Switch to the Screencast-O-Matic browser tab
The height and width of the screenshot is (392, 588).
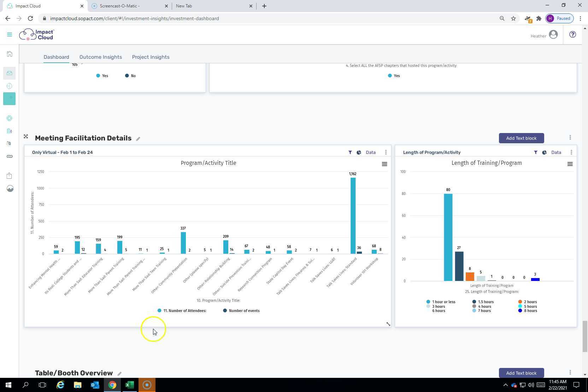(x=129, y=6)
